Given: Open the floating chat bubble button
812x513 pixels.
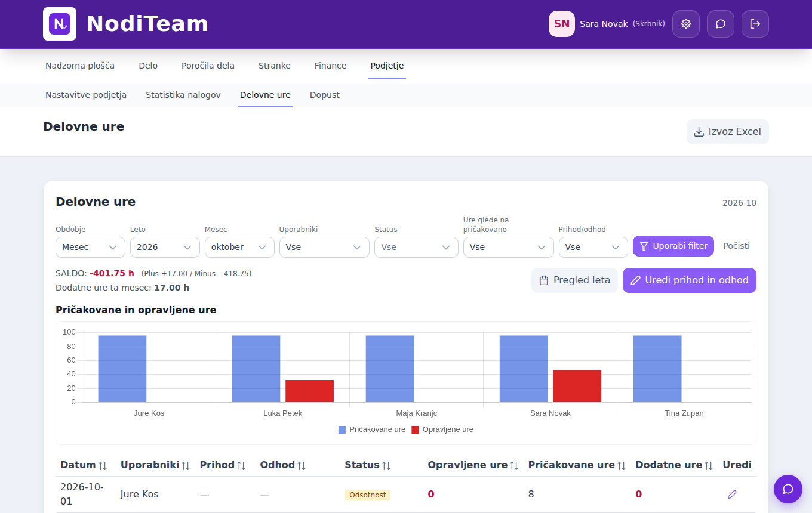Looking at the screenshot, I should [x=788, y=489].
